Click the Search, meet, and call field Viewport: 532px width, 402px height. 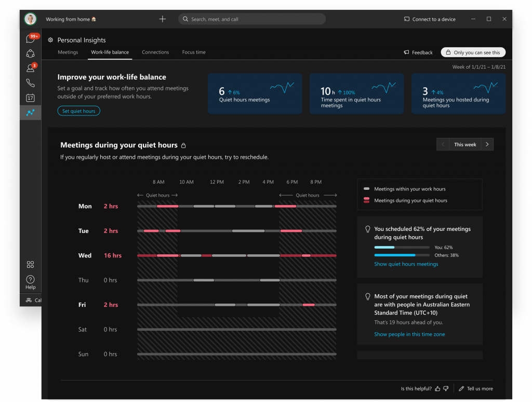tap(252, 19)
